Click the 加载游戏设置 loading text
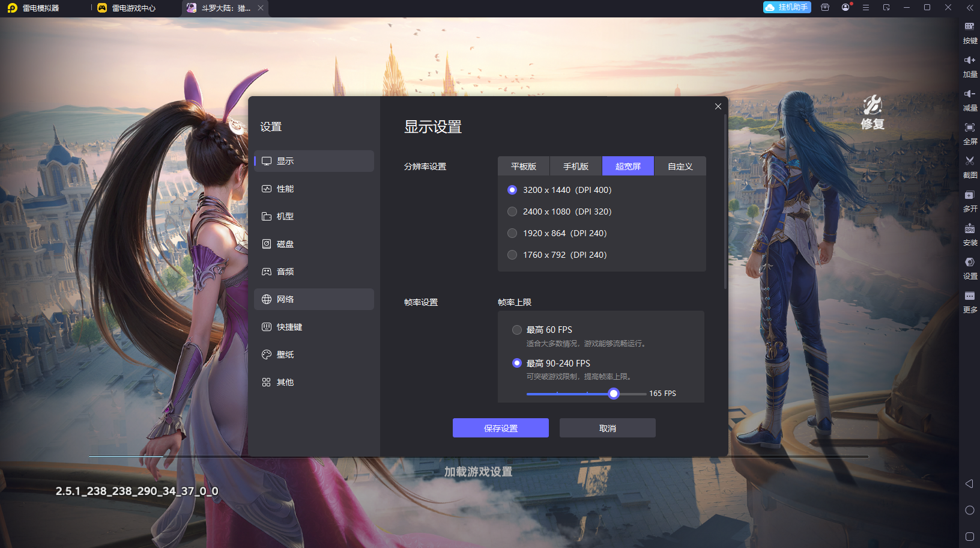This screenshot has width=980, height=548. coord(479,472)
